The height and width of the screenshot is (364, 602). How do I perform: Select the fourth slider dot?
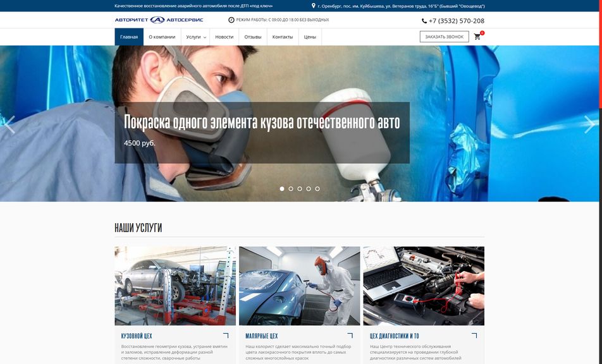[x=309, y=189]
